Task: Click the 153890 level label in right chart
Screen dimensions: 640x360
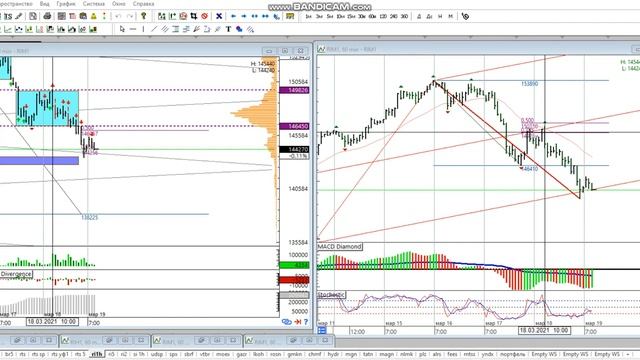Action: point(529,84)
